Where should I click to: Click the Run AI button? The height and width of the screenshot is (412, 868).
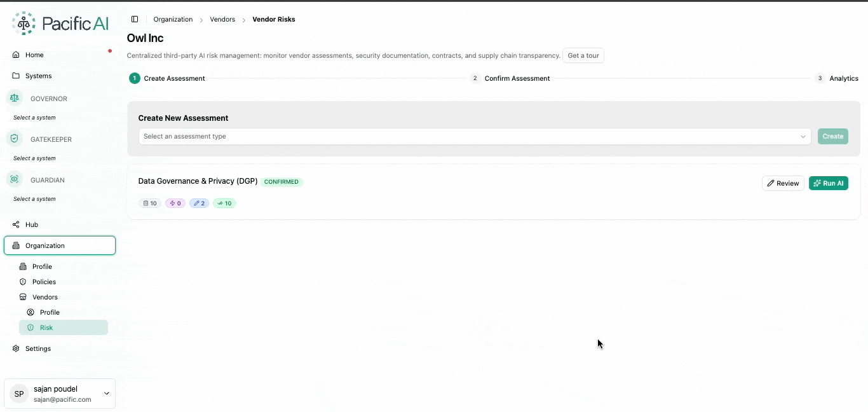(829, 183)
